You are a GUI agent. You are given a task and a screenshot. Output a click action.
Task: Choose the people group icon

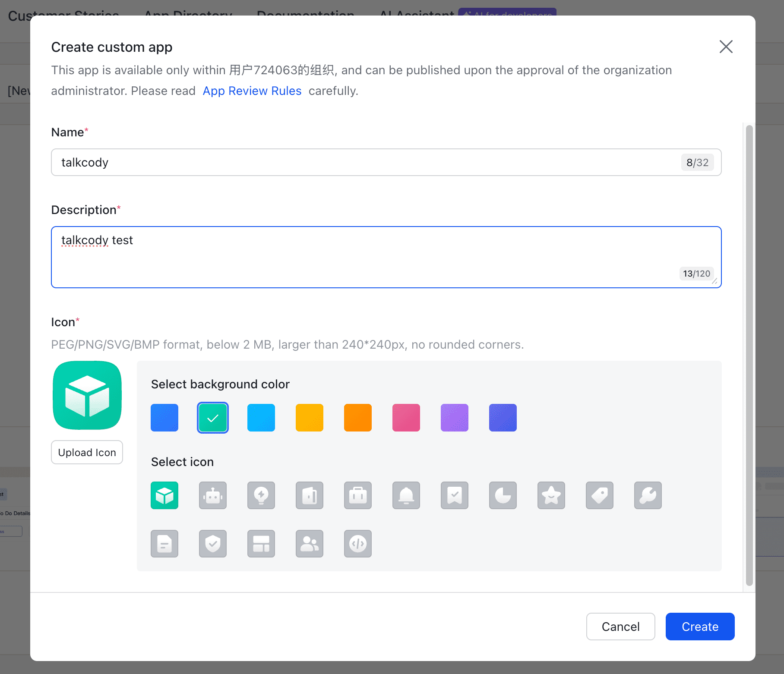(310, 544)
